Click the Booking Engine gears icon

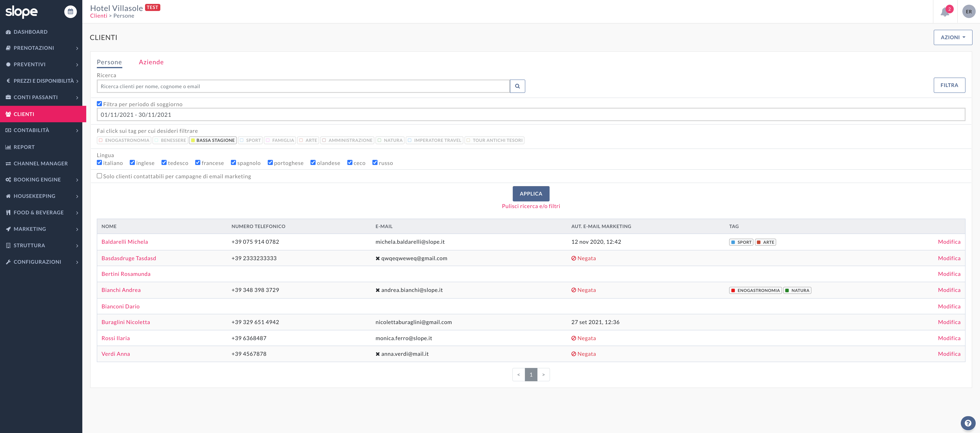tap(8, 179)
